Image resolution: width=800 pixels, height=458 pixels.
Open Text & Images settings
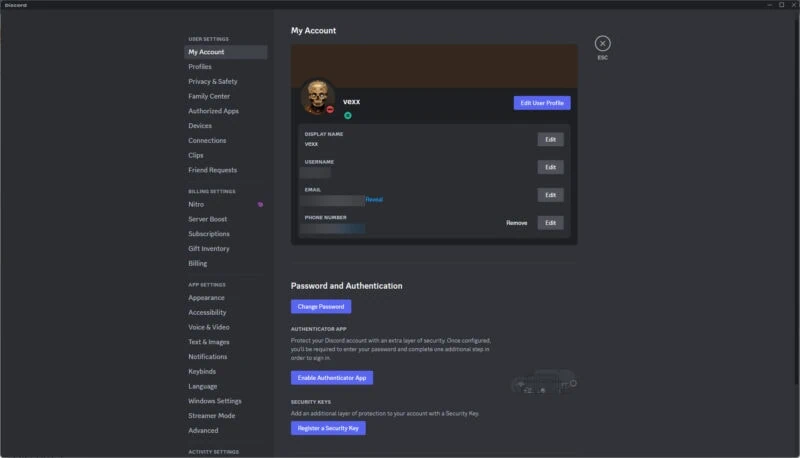(x=226, y=342)
